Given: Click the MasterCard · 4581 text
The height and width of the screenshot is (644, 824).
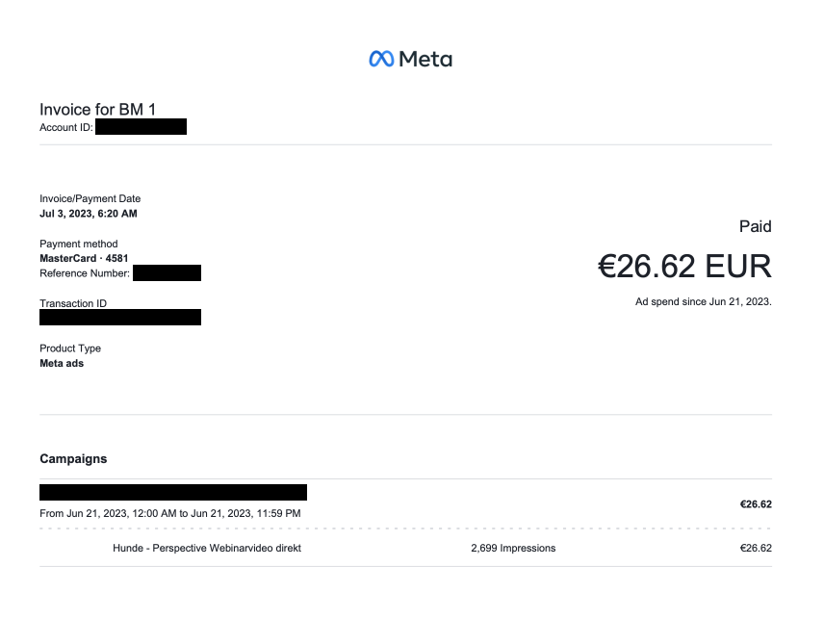Looking at the screenshot, I should click(x=84, y=259).
